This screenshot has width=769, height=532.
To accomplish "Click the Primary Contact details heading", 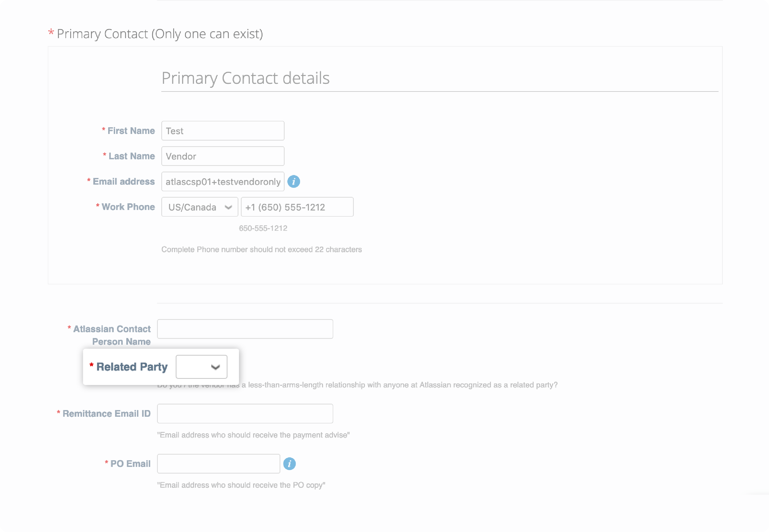I will coord(246,78).
